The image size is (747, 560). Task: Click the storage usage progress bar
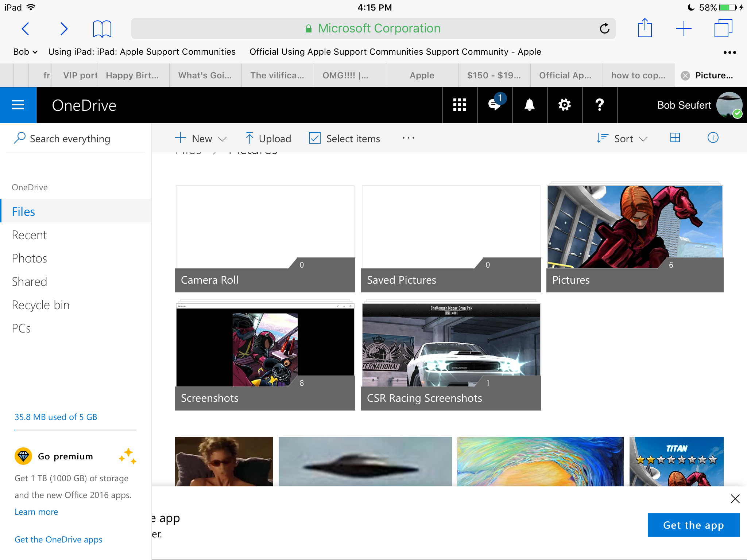coord(75,430)
